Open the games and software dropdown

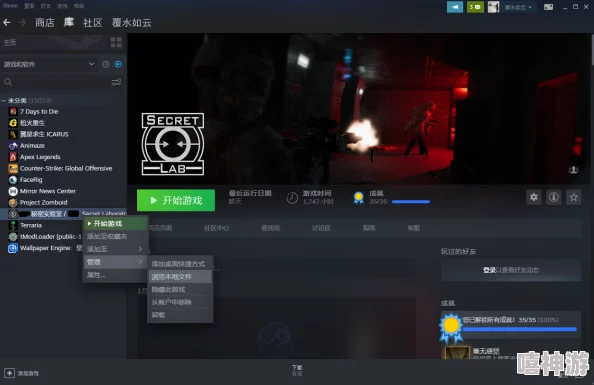point(49,64)
